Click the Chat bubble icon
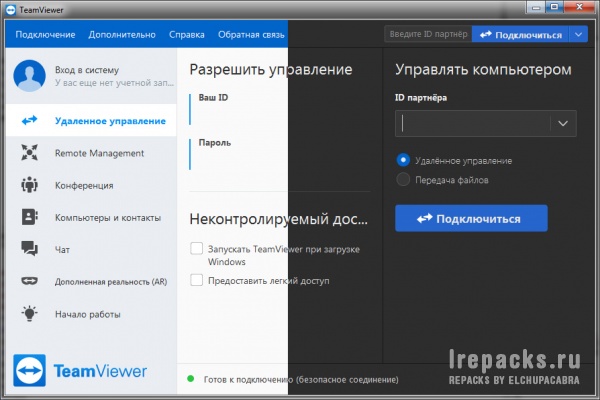Image resolution: width=600 pixels, height=400 pixels. click(x=29, y=249)
